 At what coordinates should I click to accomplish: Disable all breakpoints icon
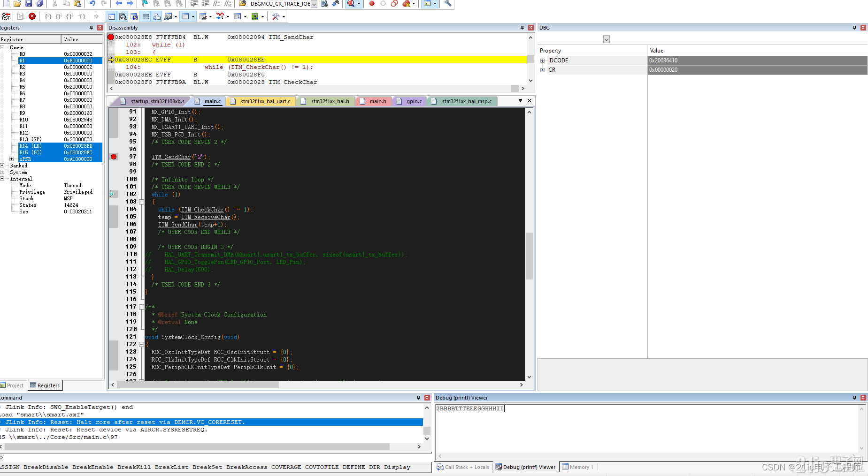[394, 3]
